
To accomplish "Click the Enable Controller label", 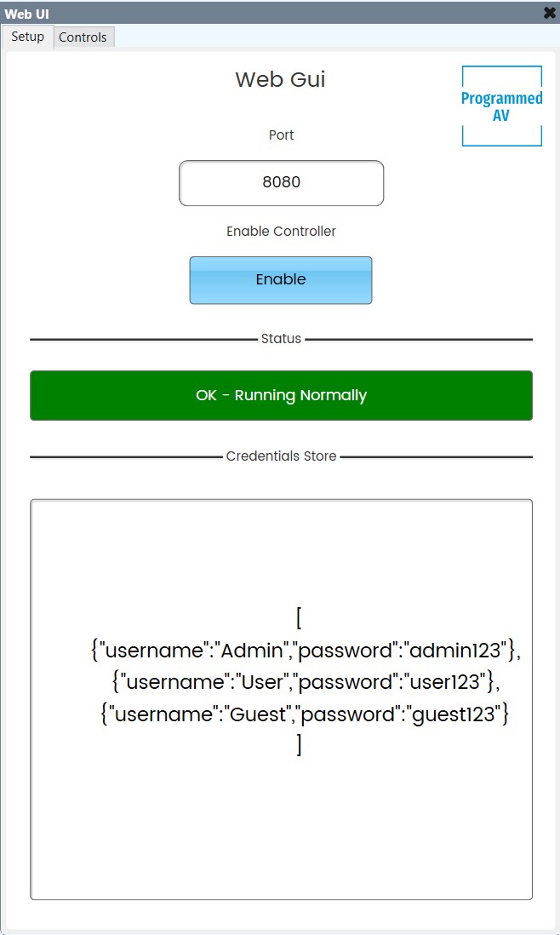I will click(280, 231).
